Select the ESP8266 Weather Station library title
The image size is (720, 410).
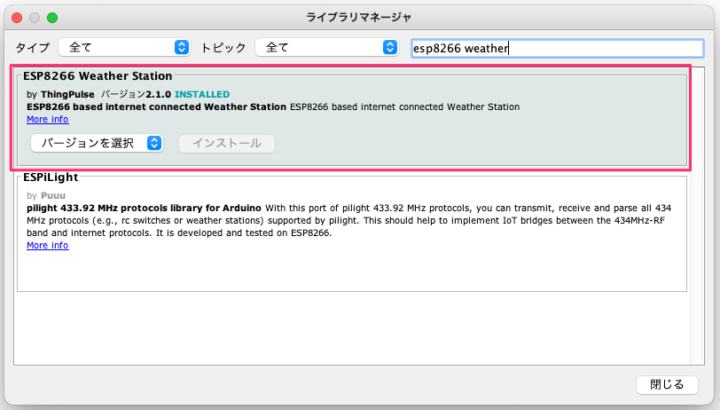click(97, 75)
